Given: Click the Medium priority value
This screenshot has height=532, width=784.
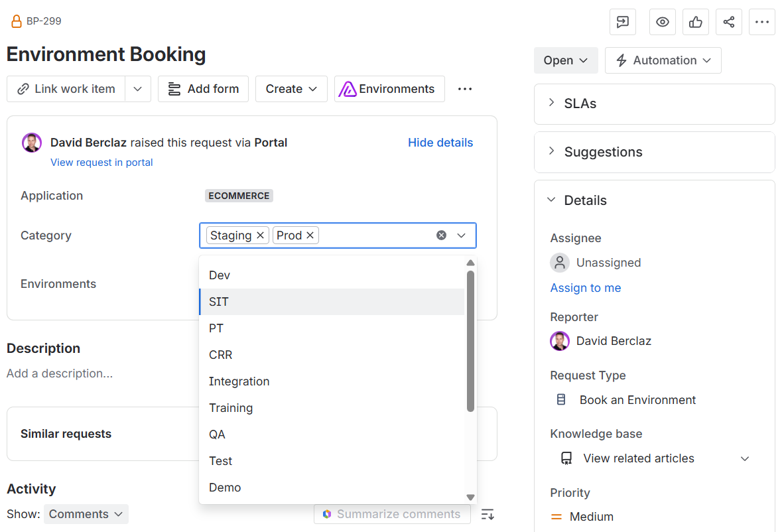Looking at the screenshot, I should point(582,517).
